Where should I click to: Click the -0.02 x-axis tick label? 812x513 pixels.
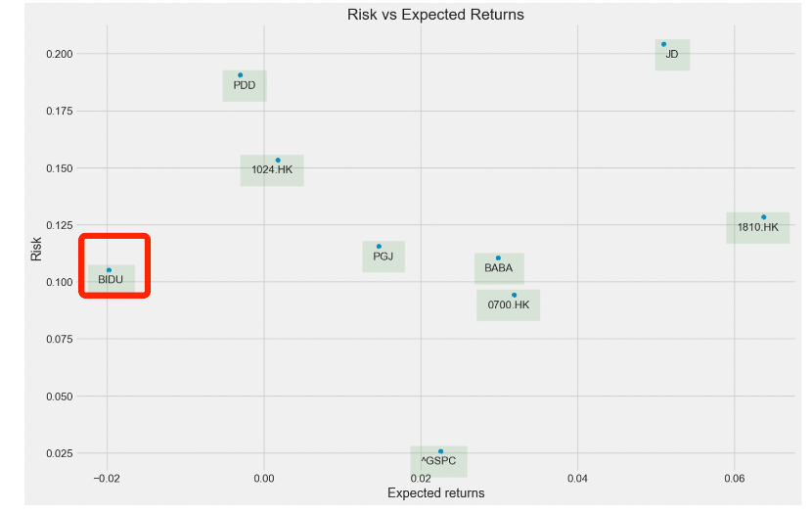[106, 478]
